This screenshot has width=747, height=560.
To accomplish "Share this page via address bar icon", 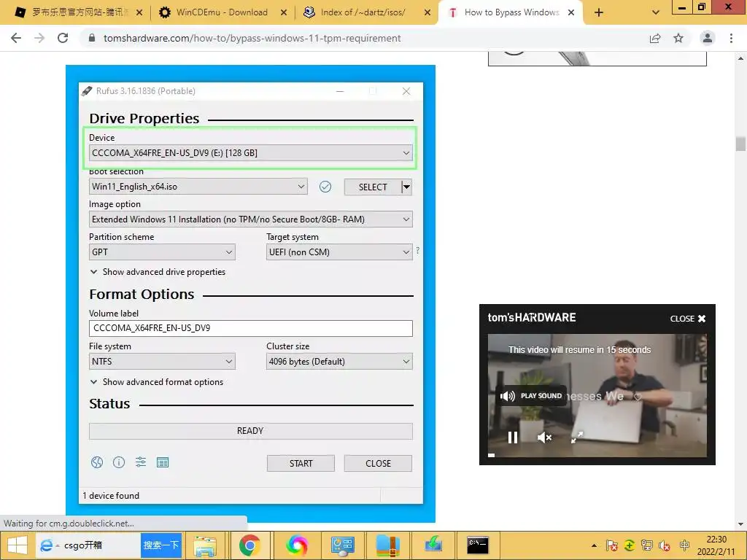I will pyautogui.click(x=655, y=38).
